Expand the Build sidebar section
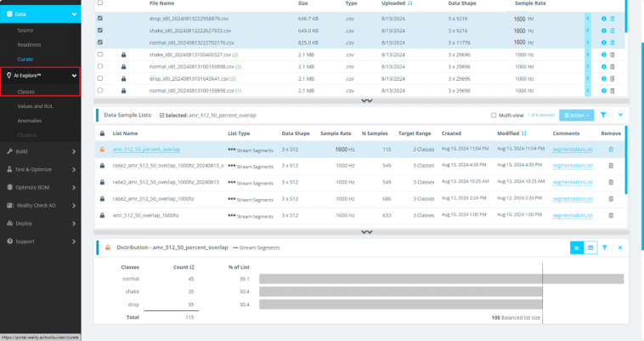This screenshot has width=644, height=341. [x=74, y=151]
